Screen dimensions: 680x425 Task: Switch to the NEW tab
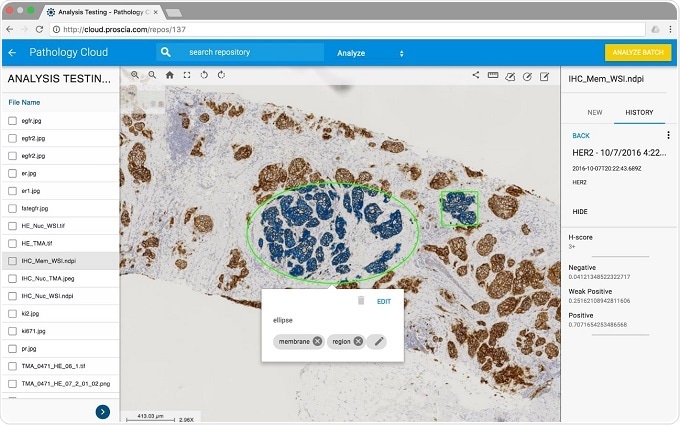pyautogui.click(x=594, y=112)
